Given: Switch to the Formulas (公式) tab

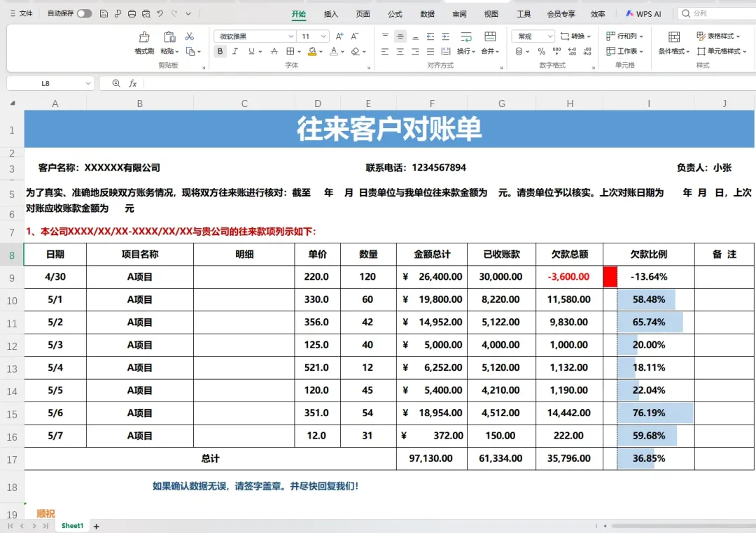Looking at the screenshot, I should click(395, 14).
